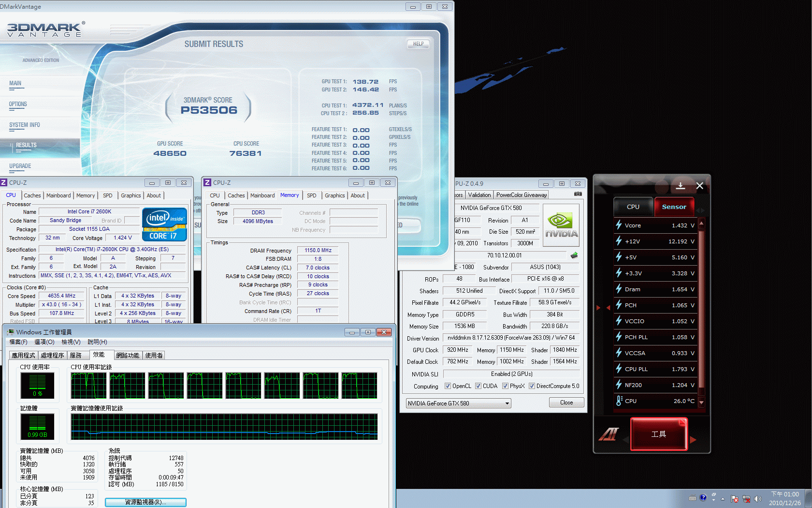The height and width of the screenshot is (508, 812).
Task: Open UPGRADE in 3DMark Vantage sidebar
Action: click(20, 166)
